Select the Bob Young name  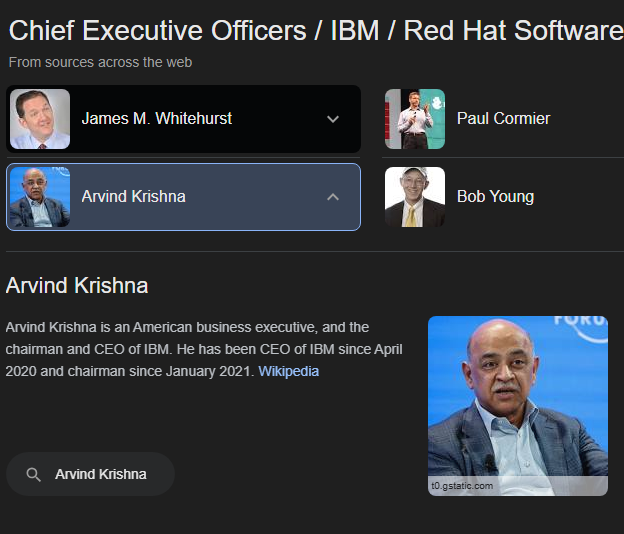pyautogui.click(x=495, y=197)
